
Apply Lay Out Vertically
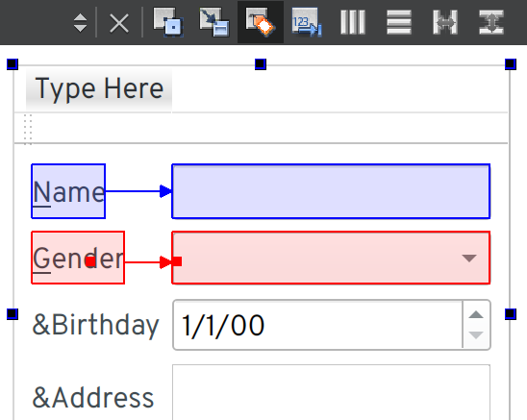(399, 22)
